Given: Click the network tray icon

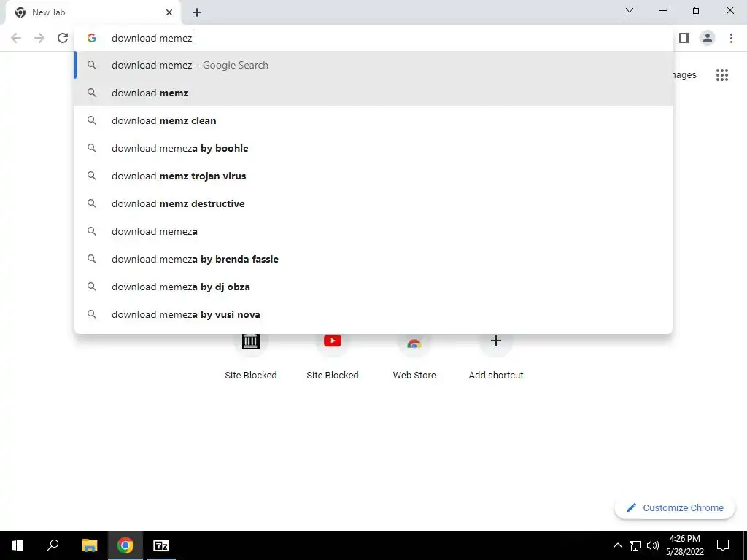Looking at the screenshot, I should [x=635, y=545].
